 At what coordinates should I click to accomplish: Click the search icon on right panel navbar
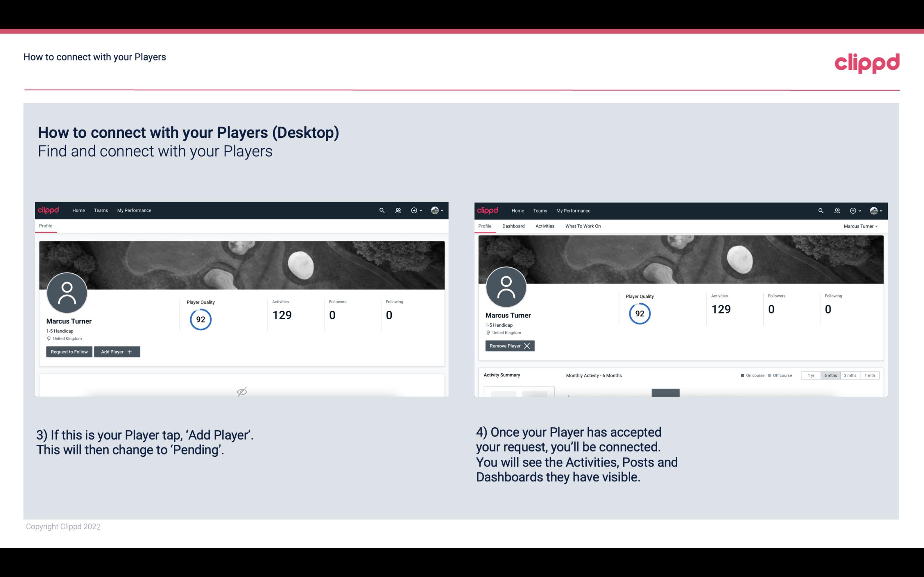(820, 210)
